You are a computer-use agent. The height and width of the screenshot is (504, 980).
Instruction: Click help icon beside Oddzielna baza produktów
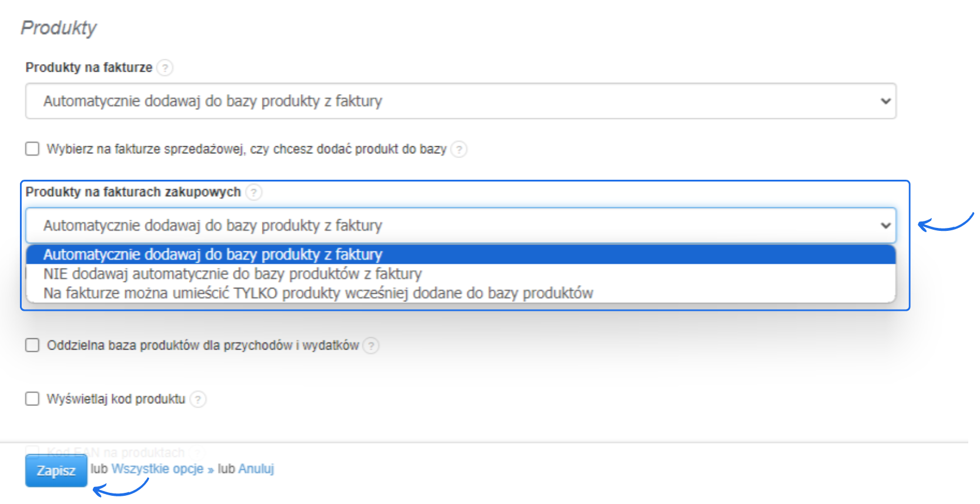[x=371, y=345]
